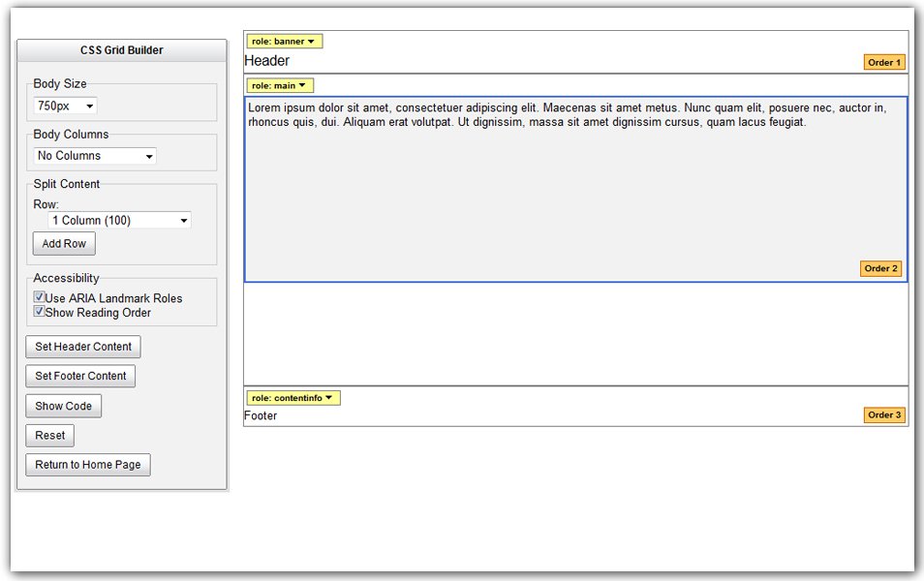This screenshot has height=581, width=924.
Task: Open the role: contentinfo dropdown tag
Action: (292, 398)
